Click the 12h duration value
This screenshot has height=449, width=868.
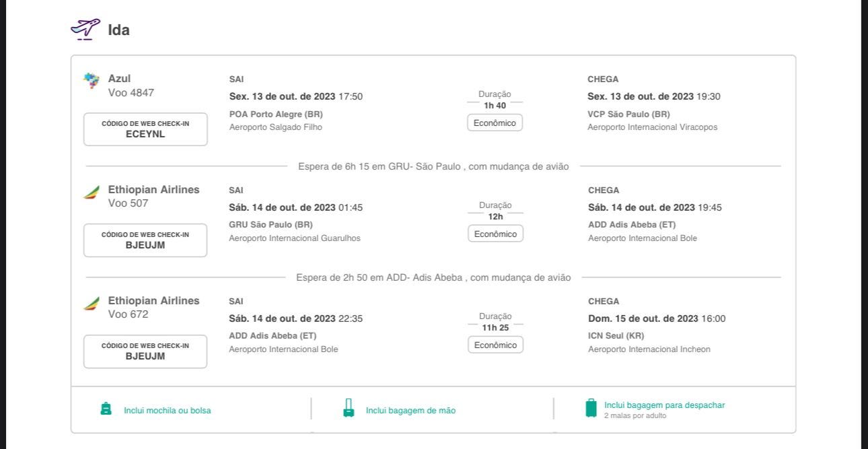click(x=495, y=217)
